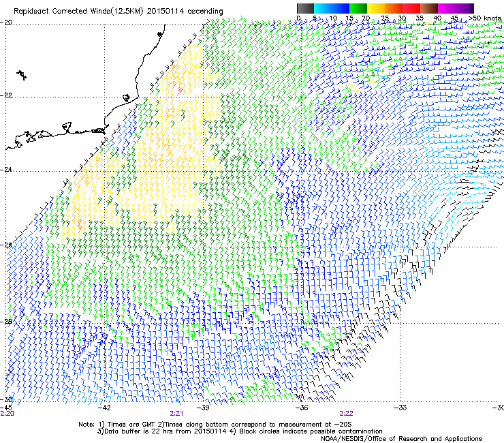Click the '0' label under the color legend
The width and height of the screenshot is (504, 443).
[x=298, y=18]
